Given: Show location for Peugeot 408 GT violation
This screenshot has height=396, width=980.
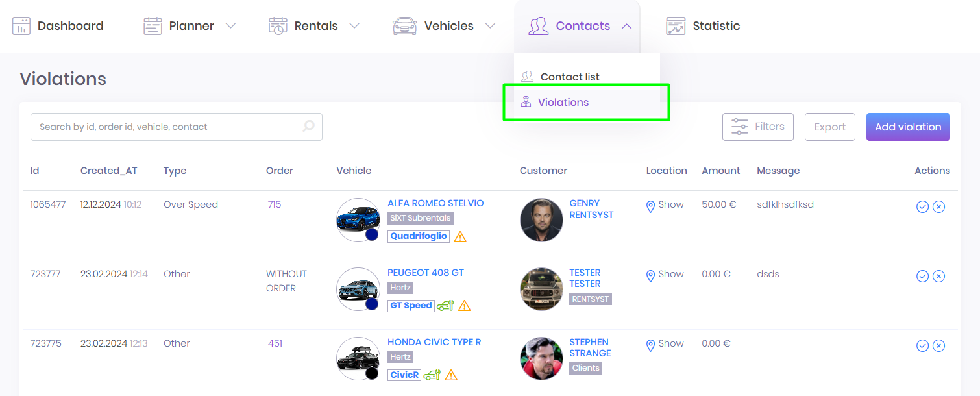Looking at the screenshot, I should point(665,275).
